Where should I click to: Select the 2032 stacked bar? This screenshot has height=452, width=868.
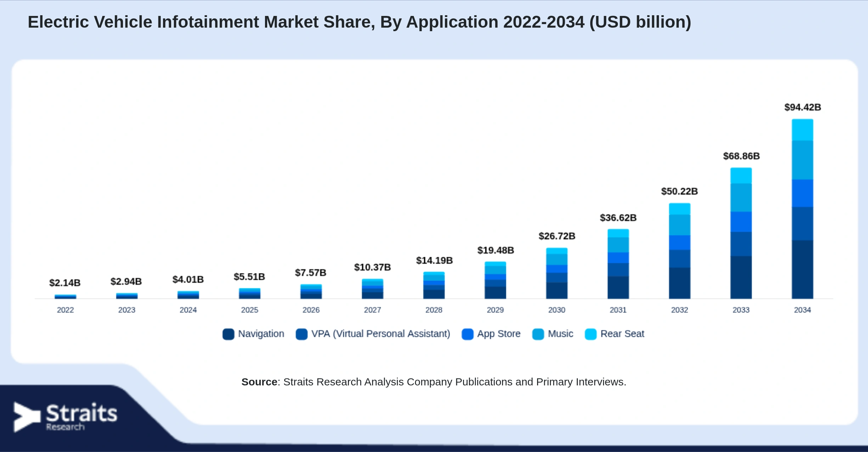[x=680, y=251]
